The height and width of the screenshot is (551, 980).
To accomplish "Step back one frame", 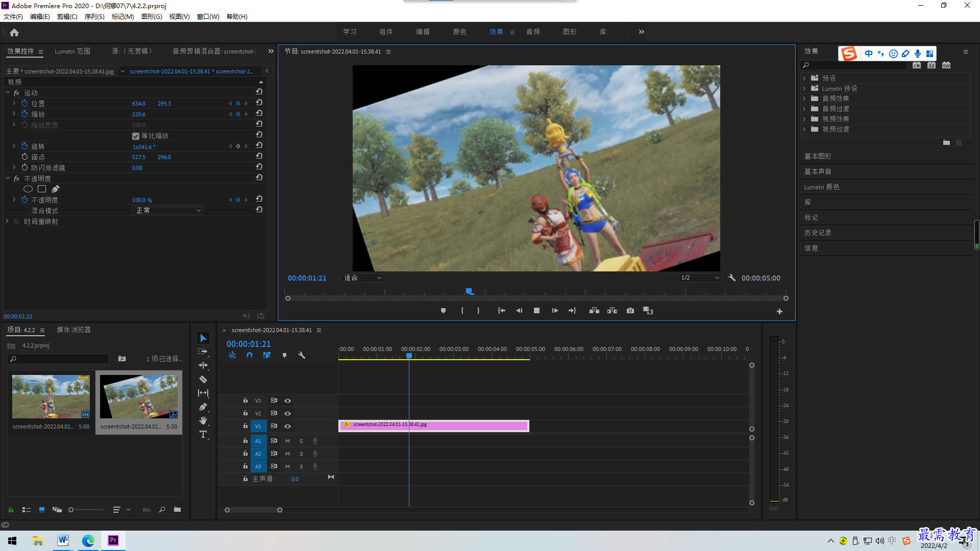I will [519, 311].
